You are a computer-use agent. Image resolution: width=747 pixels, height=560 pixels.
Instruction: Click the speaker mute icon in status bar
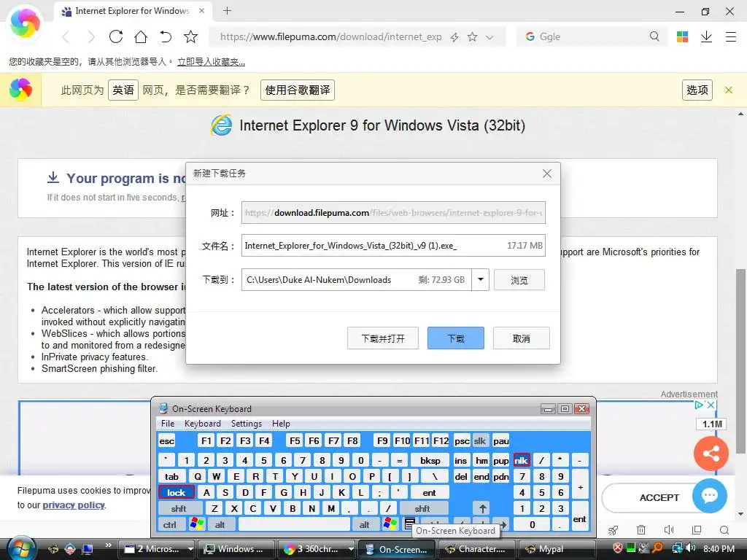pyautogui.click(x=669, y=530)
